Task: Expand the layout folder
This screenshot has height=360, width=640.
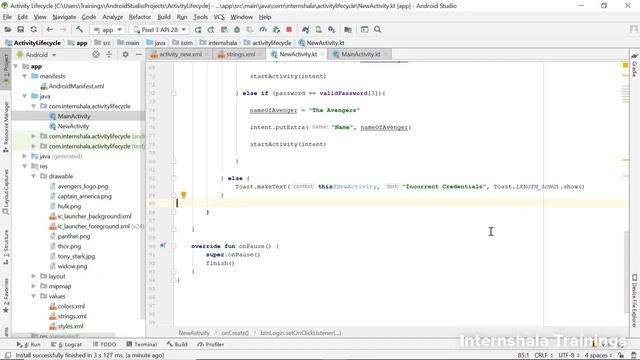Action: [34, 276]
